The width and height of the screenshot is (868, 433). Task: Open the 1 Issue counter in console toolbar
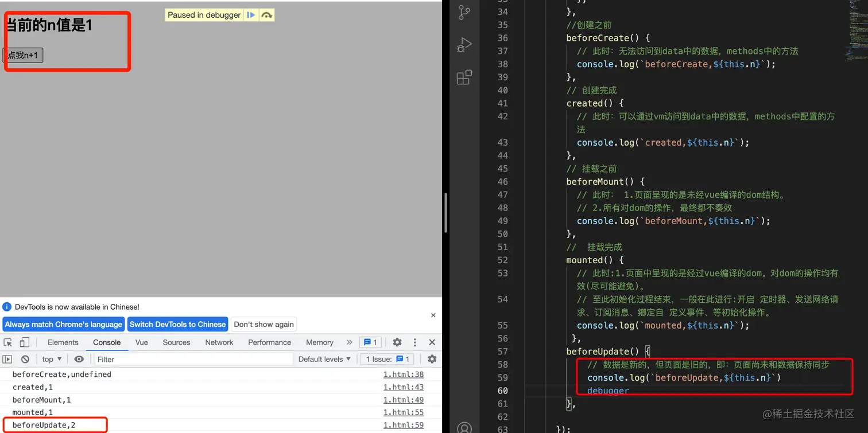pos(387,359)
